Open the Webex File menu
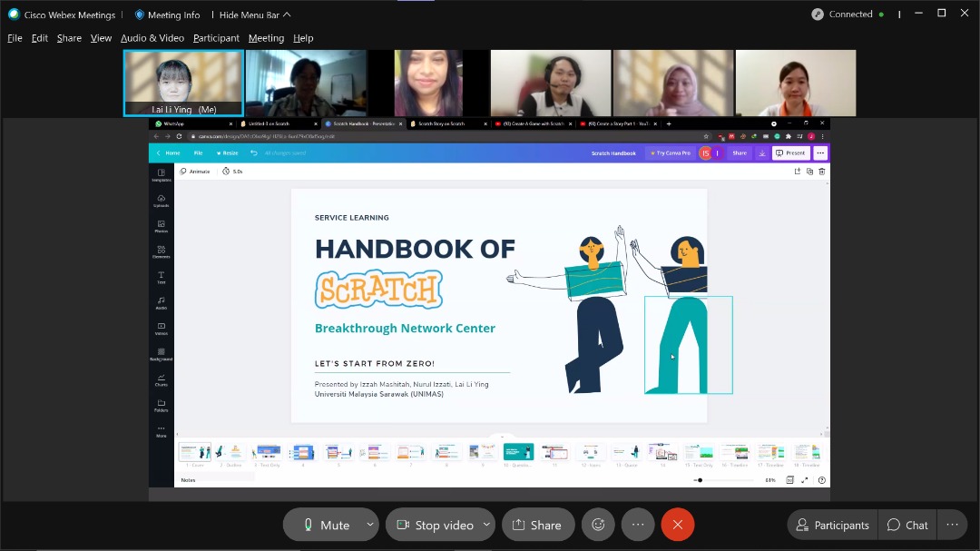The image size is (980, 551). click(x=15, y=38)
